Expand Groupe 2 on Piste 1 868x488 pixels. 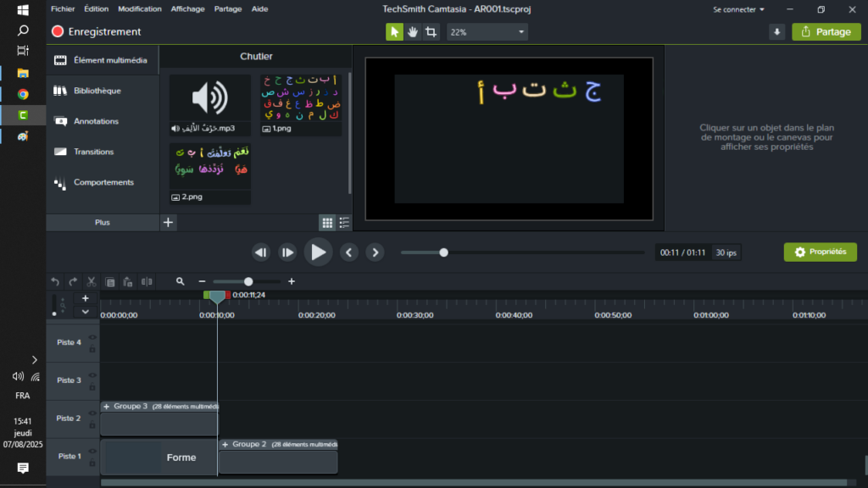(225, 444)
